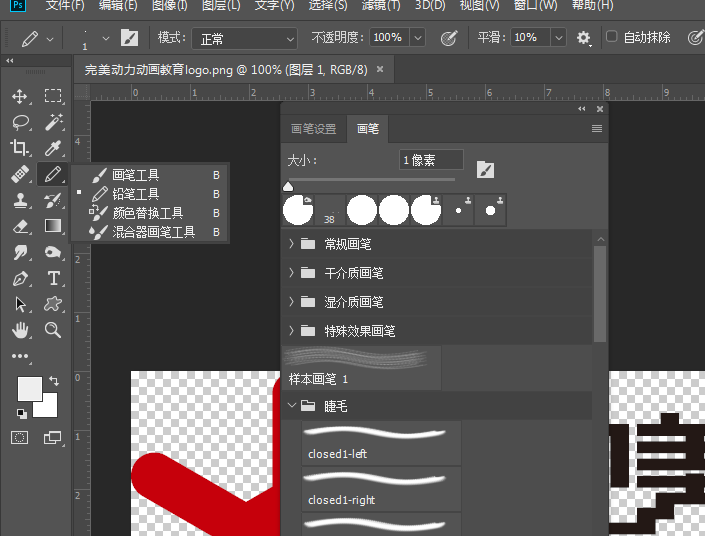Screen dimensions: 705x536
Task: Switch to the 画笔设置 tab
Action: coord(313,129)
